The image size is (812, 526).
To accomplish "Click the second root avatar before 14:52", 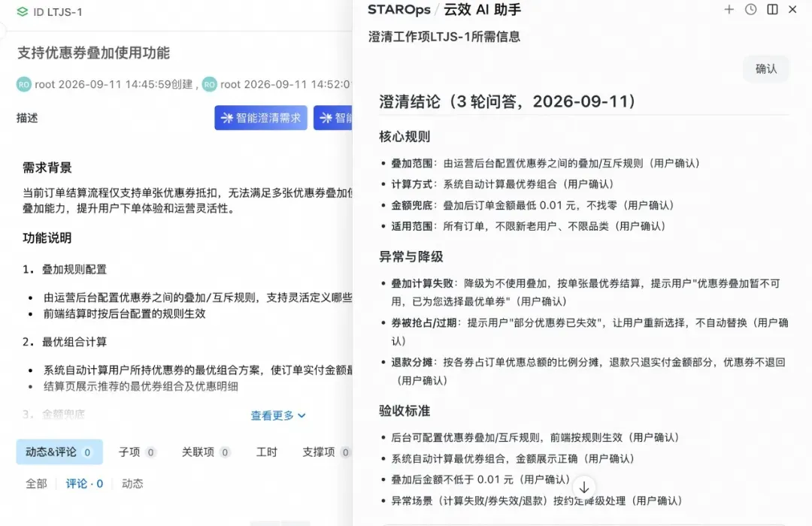I will pyautogui.click(x=209, y=84).
